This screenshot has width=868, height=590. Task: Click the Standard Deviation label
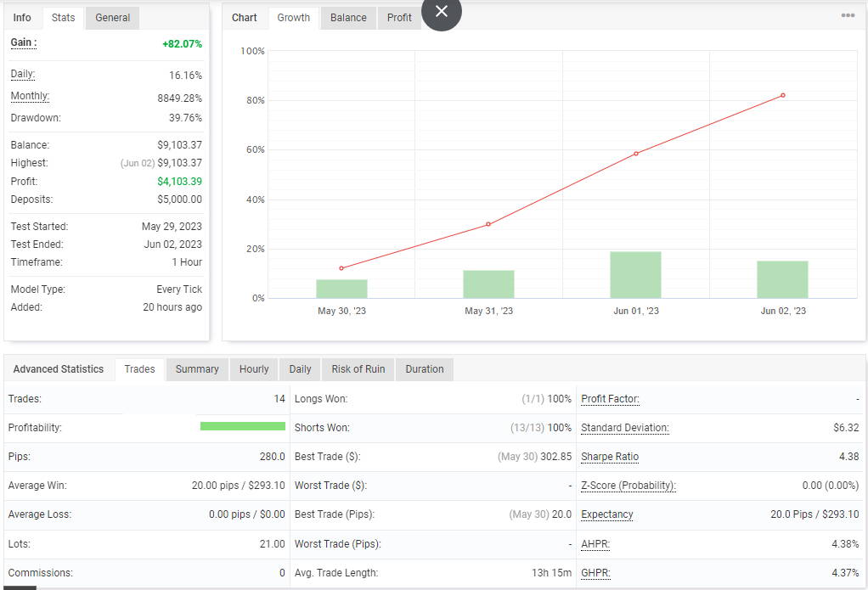[x=625, y=428]
